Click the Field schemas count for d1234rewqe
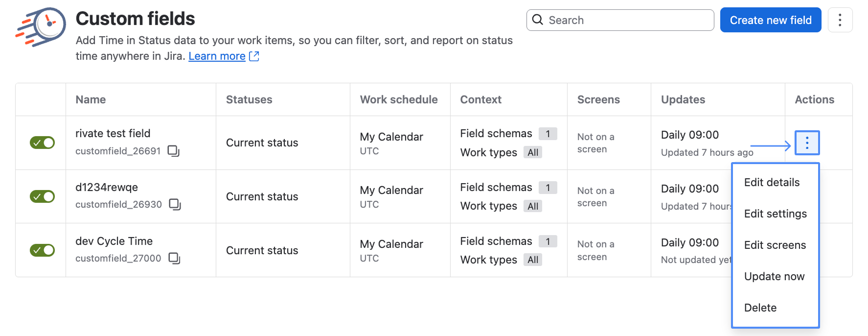 click(548, 188)
